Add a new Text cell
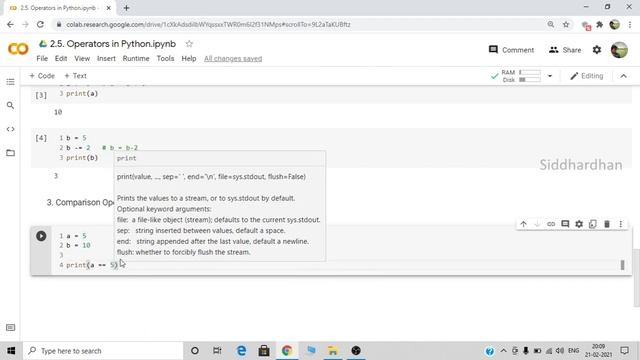This screenshot has height=360, width=640. [76, 76]
